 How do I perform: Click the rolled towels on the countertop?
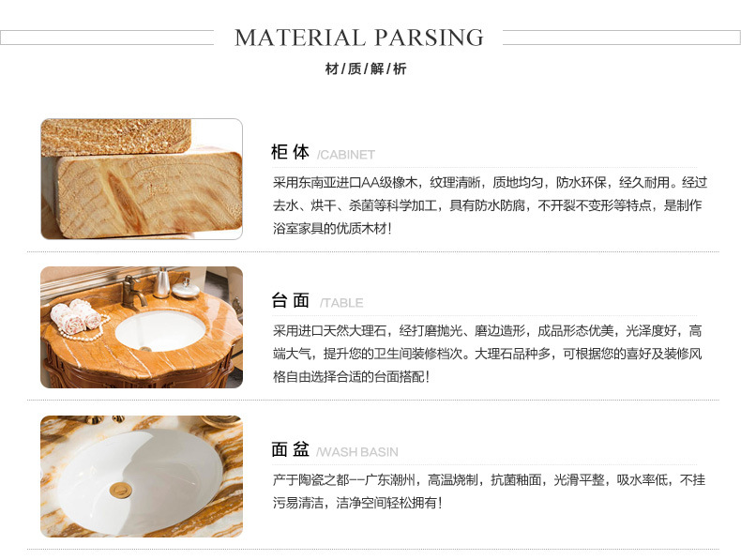coord(76,315)
